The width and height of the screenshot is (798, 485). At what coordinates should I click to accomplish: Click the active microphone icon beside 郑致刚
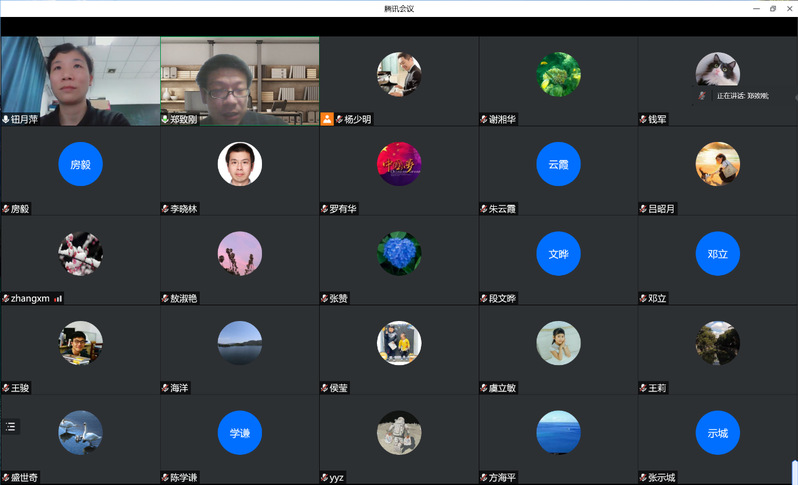(165, 119)
